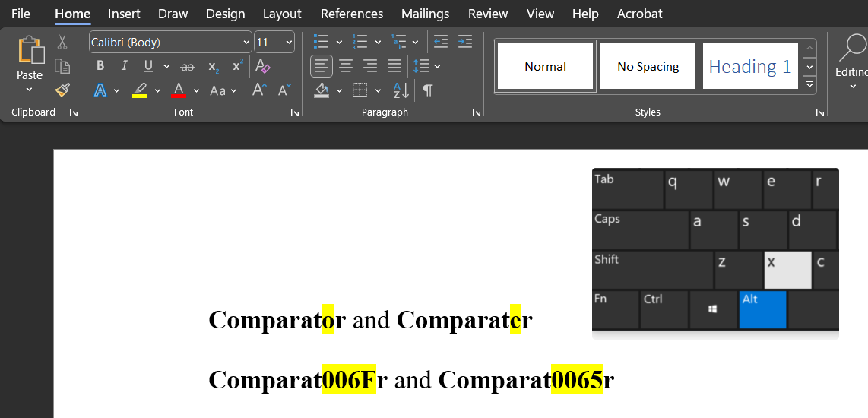Toggle Bold formatting
Screen dimensions: 868x418
(100, 66)
